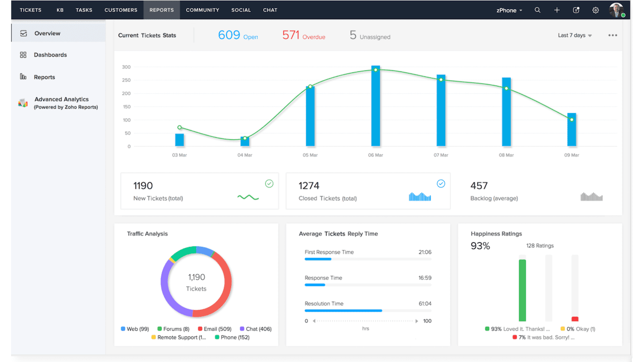Click the plus add-new icon

[557, 10]
